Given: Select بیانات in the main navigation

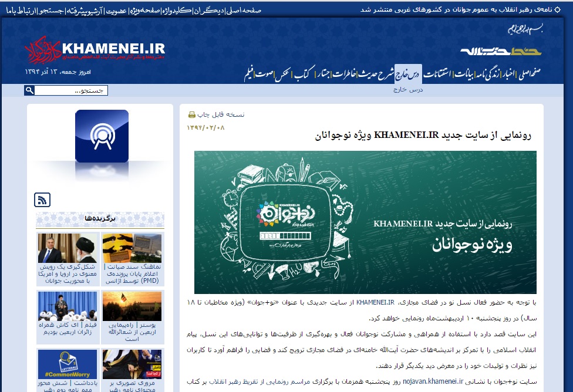Looking at the screenshot, I should pos(464,74).
